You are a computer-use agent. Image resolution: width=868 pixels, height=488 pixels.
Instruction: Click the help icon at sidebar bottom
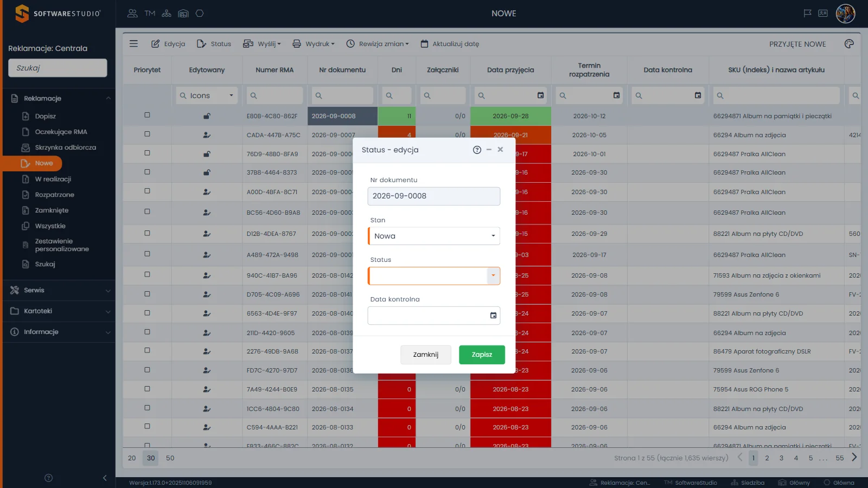click(x=48, y=478)
